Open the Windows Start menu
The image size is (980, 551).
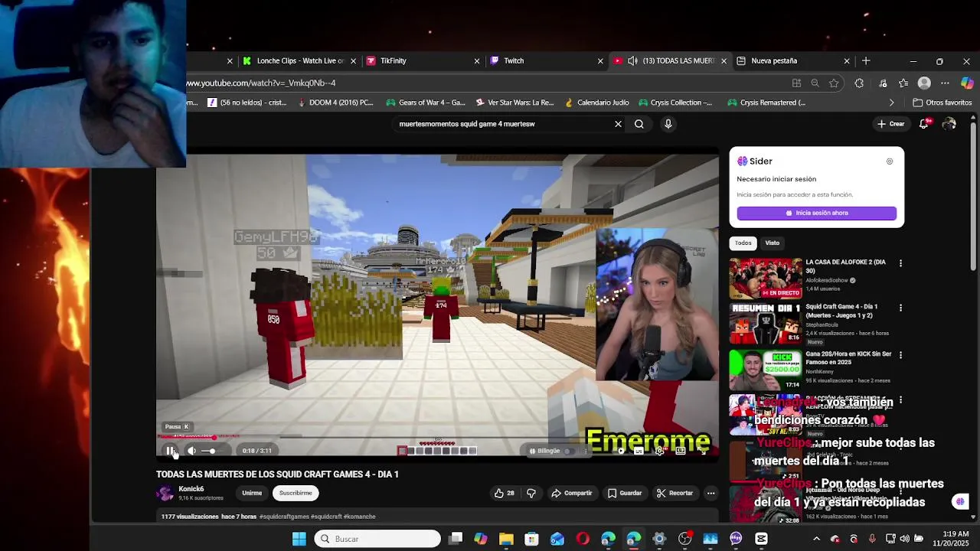tap(299, 539)
